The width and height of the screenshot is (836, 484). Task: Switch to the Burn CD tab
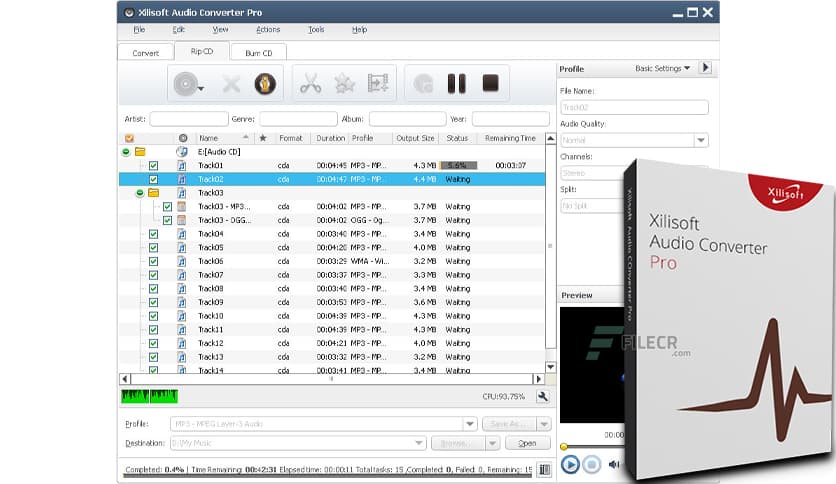[259, 53]
